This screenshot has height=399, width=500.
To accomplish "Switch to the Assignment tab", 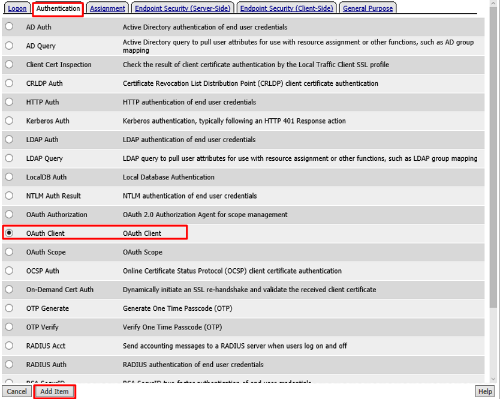I will [x=107, y=8].
